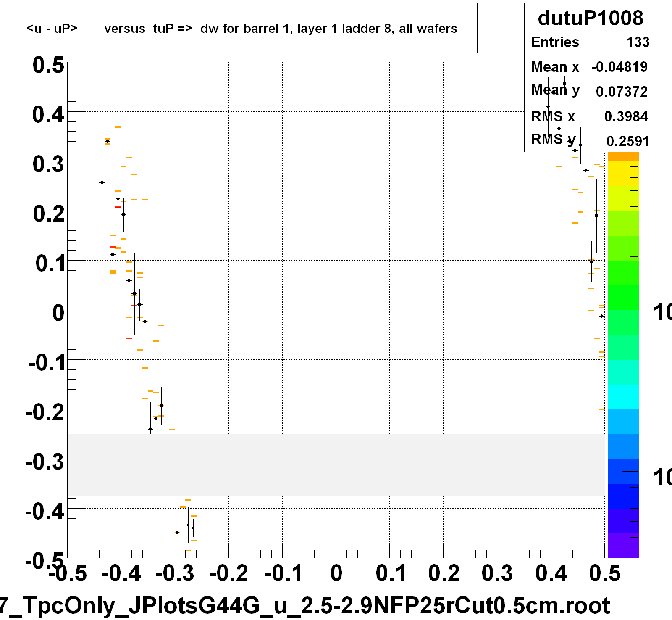Image resolution: width=672 pixels, height=620 pixels.
Task: Click the red marker near y 0.2
Action: coord(118,207)
